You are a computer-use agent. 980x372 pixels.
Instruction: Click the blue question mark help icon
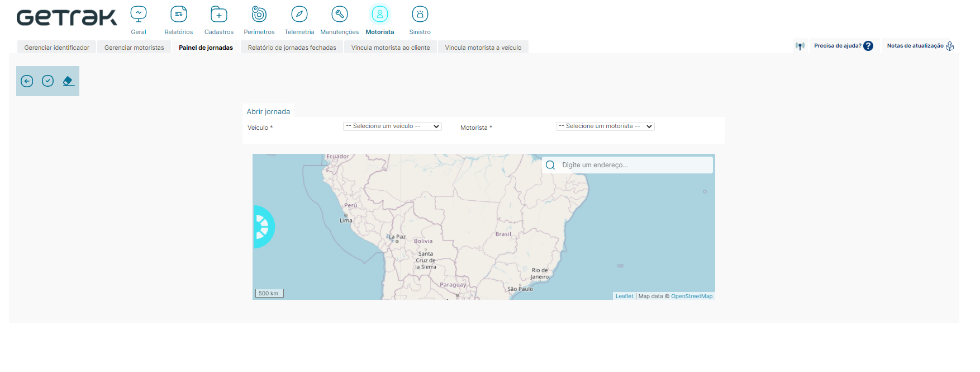click(x=868, y=46)
